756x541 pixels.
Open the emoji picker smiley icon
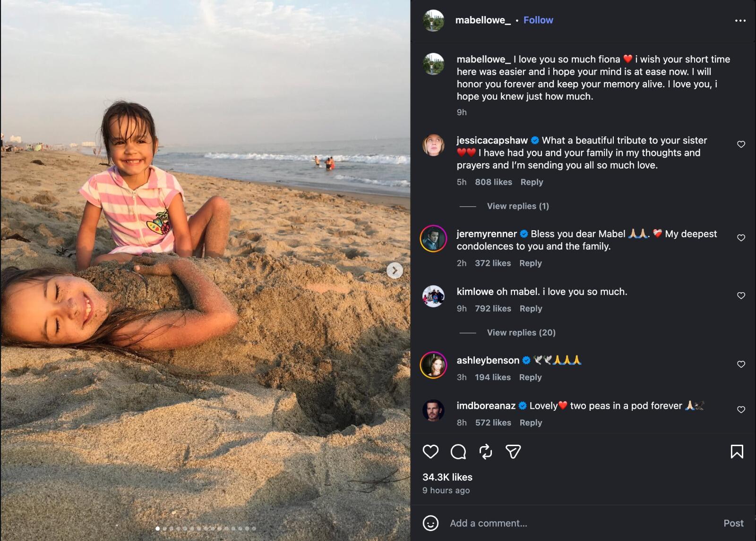tap(430, 523)
